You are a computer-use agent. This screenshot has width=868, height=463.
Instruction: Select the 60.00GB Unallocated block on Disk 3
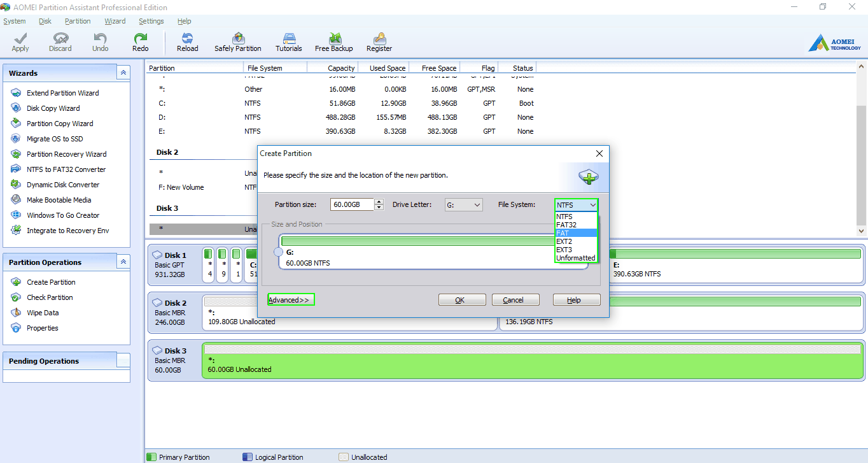point(532,360)
